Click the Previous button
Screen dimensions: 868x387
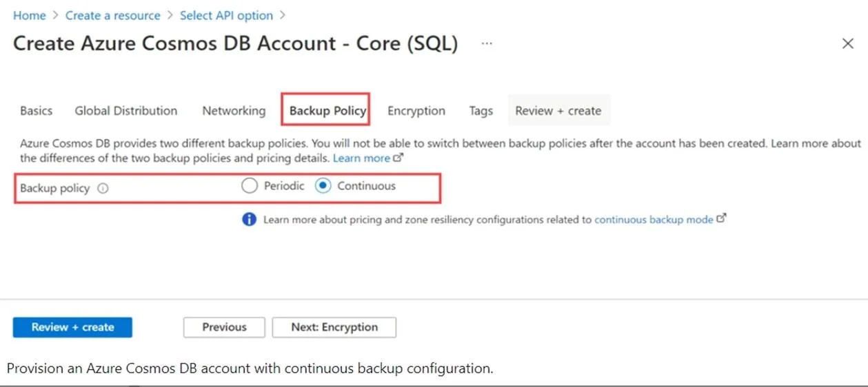[x=224, y=327]
